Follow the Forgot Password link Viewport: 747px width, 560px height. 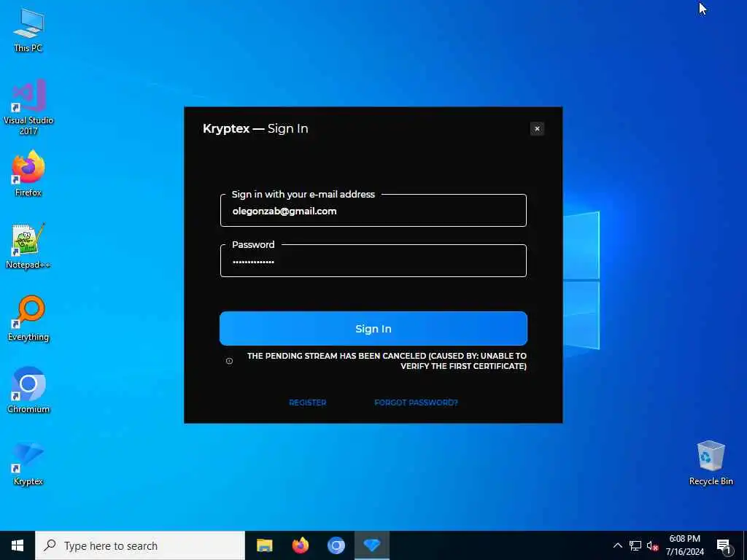(416, 402)
